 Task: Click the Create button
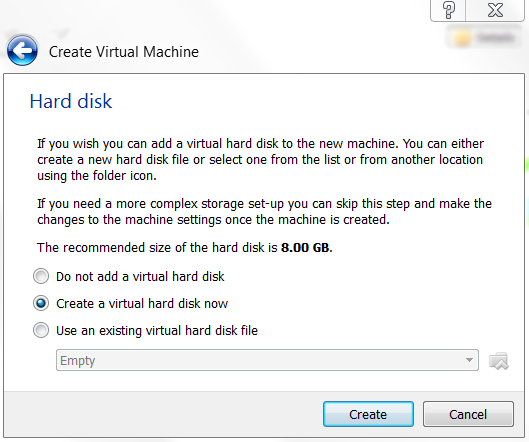368,414
